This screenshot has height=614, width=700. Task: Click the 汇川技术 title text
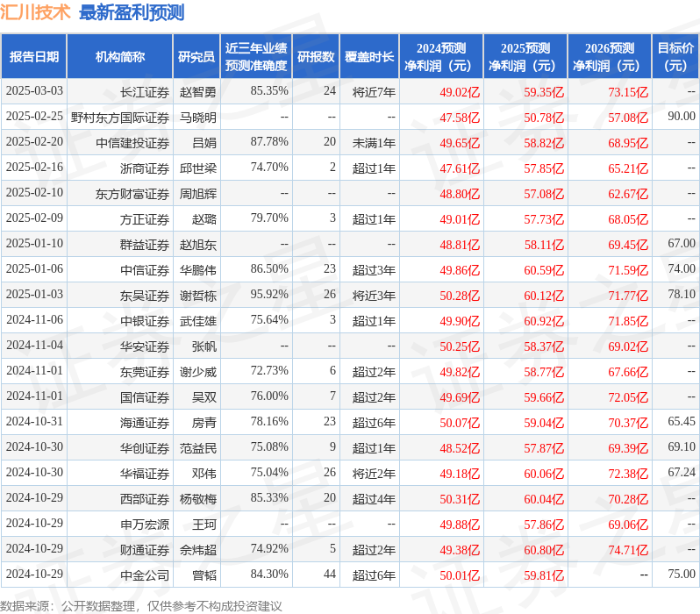tap(35, 12)
